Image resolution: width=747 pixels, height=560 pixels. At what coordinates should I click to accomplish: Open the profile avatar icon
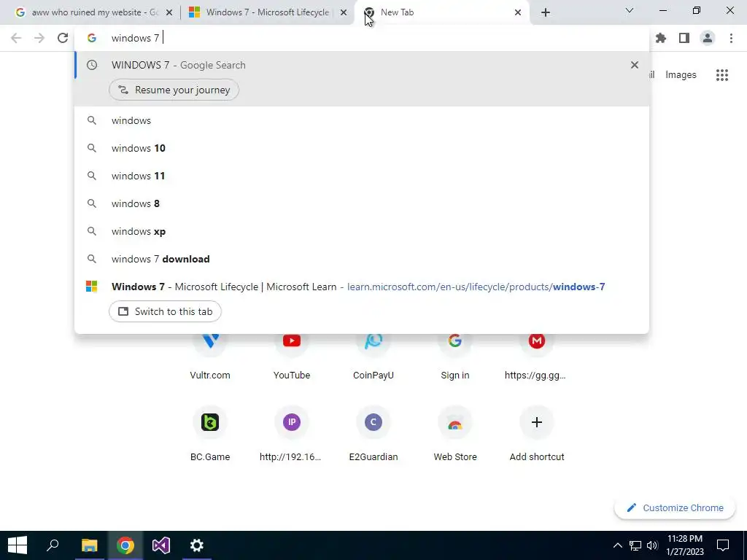pos(708,38)
